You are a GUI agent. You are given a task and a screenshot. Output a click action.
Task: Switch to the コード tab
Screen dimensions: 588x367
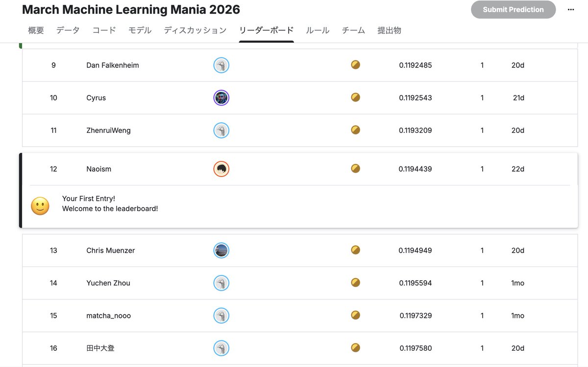tap(104, 30)
